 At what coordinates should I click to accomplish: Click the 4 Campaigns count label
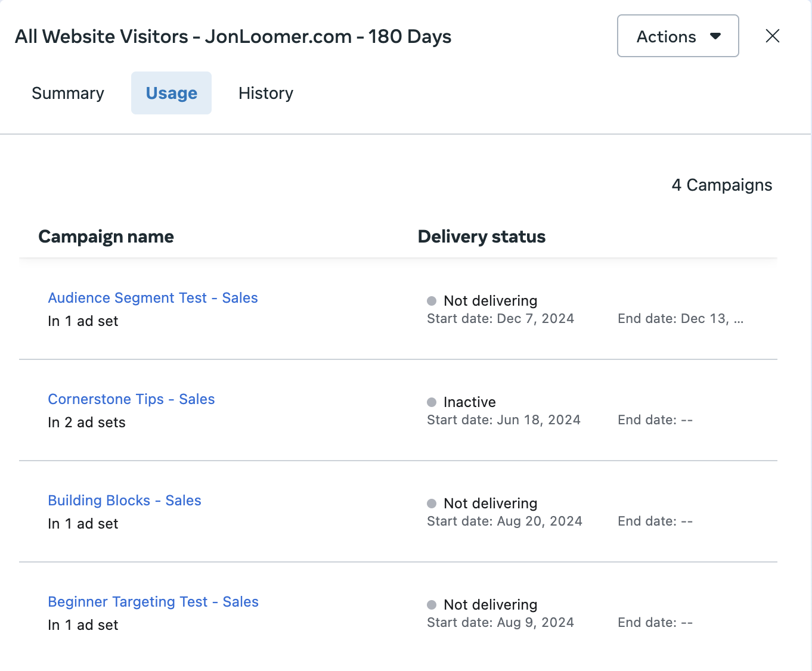click(x=721, y=185)
